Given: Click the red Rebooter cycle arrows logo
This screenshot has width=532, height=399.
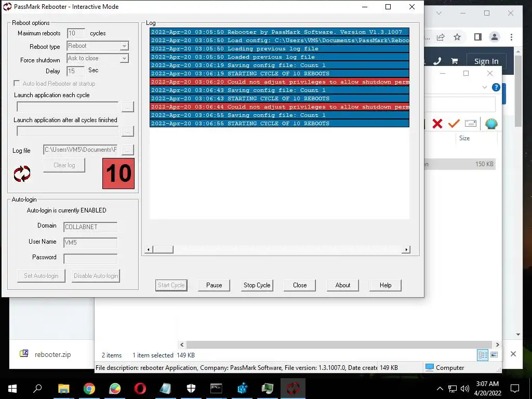Looking at the screenshot, I should [22, 174].
